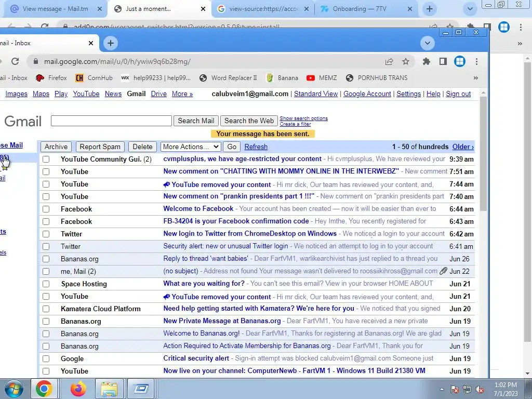This screenshot has width=532, height=399.
Task: Click the Search the Web button
Action: click(249, 121)
